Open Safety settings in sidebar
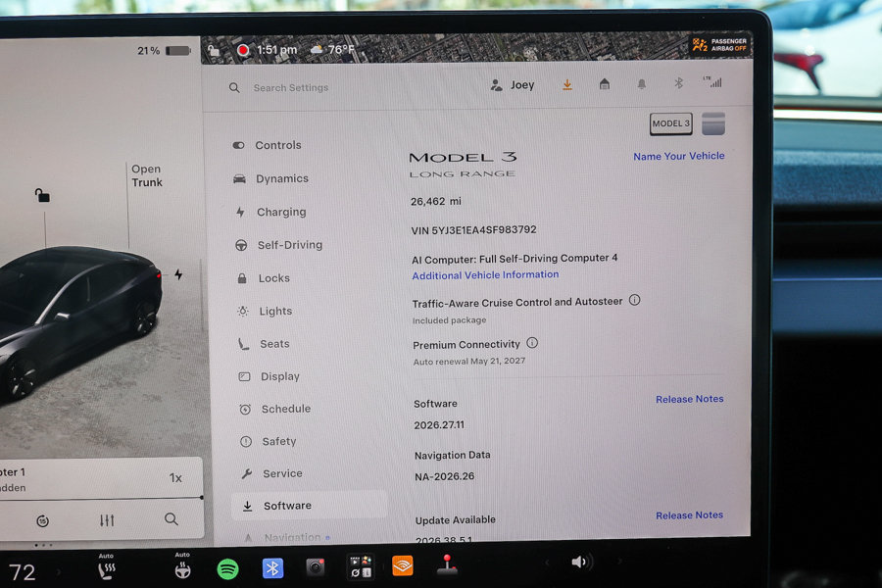The width and height of the screenshot is (882, 588). [x=269, y=442]
